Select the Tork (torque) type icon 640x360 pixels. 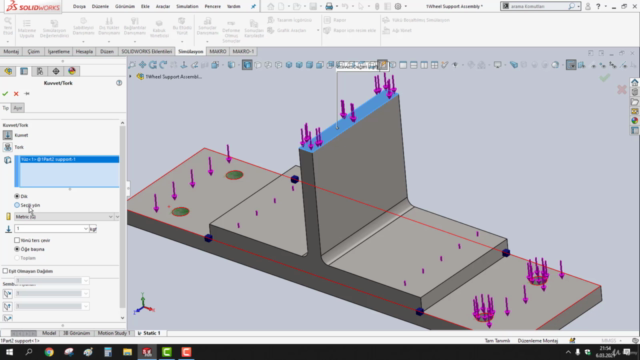pos(7,147)
